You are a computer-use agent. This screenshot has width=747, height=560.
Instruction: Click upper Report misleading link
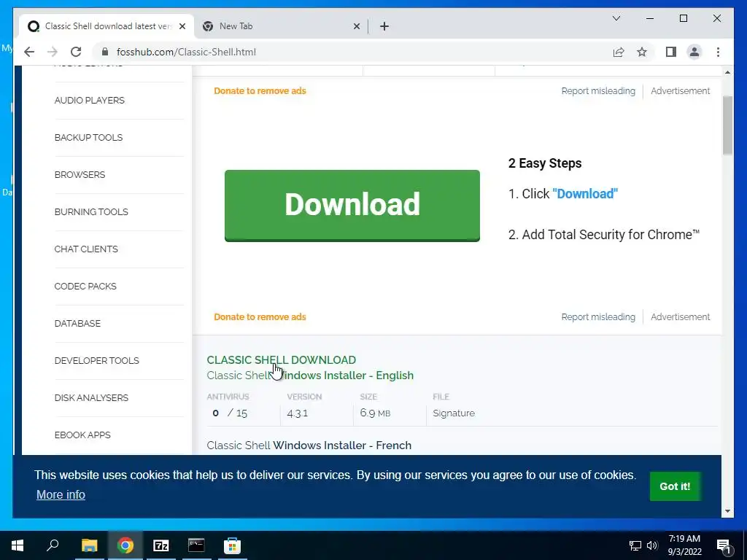click(x=598, y=91)
